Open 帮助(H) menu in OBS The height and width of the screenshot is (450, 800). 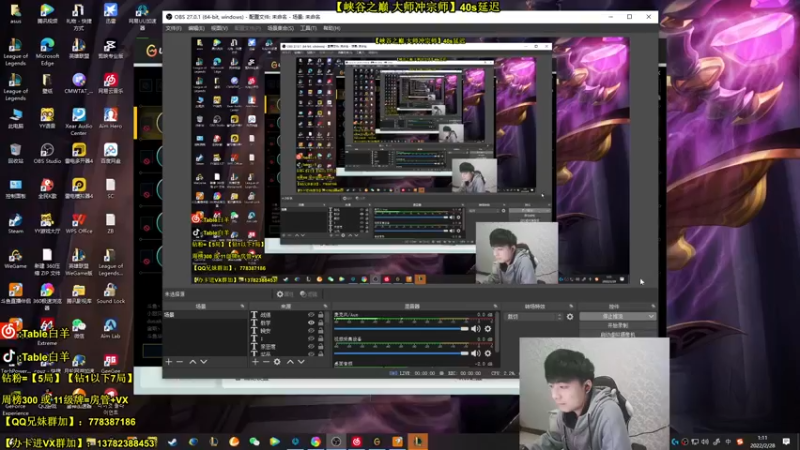(x=332, y=28)
